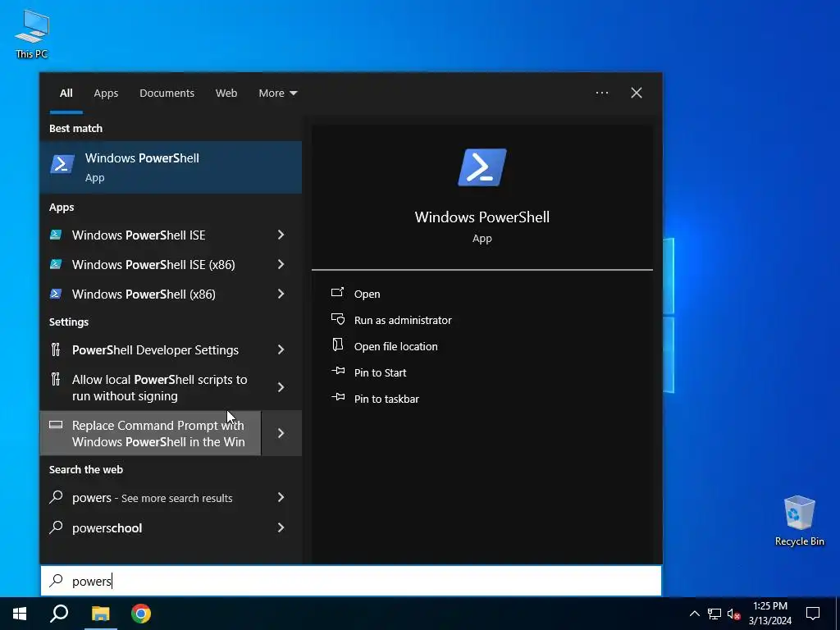Click the icon beside Replace Command Prompt setting

56,425
